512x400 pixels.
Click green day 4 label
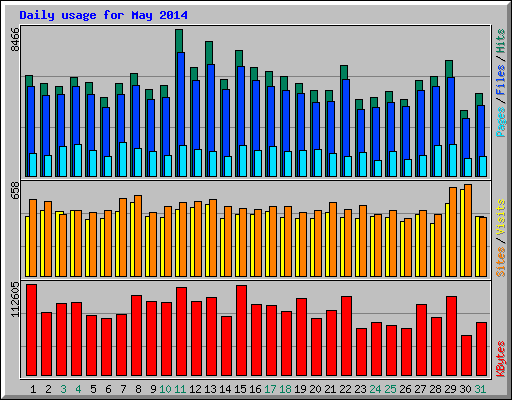point(78,389)
